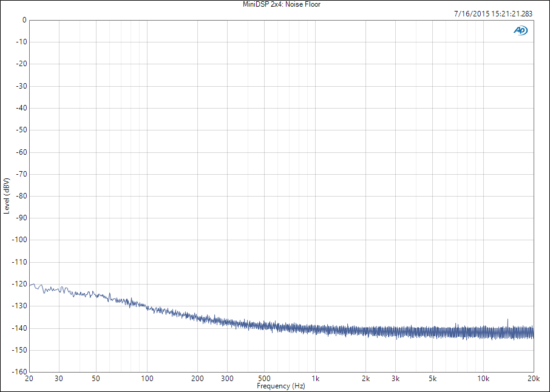Click the 30 Hz frequency tick label
Screen dimensions: 550x392
click(59, 379)
